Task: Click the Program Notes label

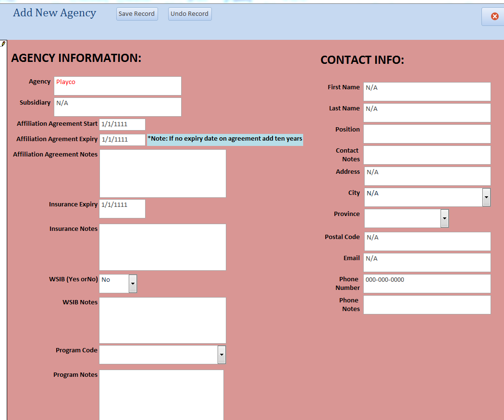Action: click(x=75, y=375)
